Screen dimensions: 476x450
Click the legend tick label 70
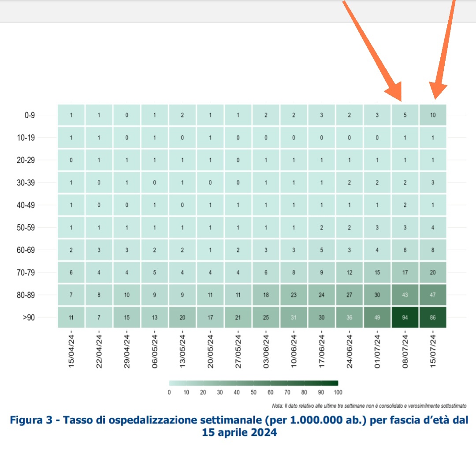coord(287,392)
